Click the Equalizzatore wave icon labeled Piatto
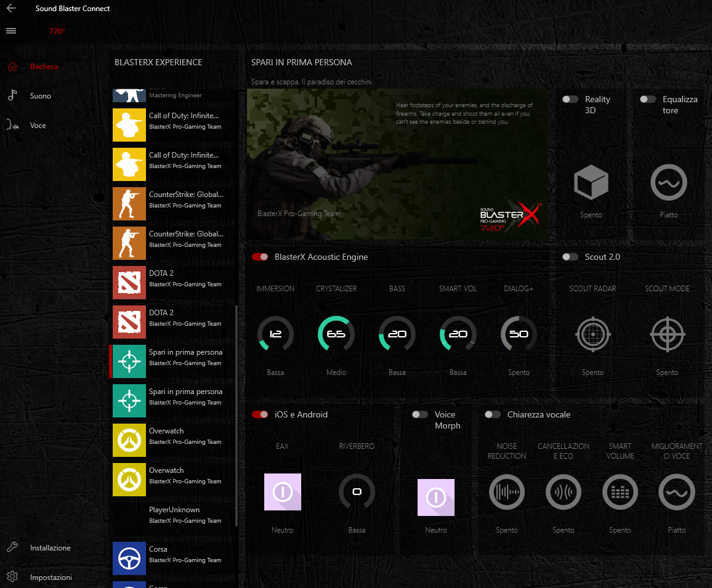The height and width of the screenshot is (588, 712). point(668,182)
